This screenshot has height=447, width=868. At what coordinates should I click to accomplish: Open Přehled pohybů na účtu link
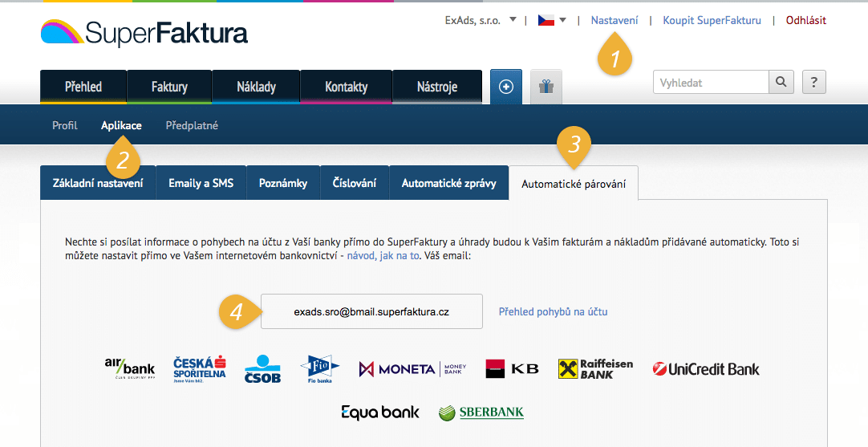pyautogui.click(x=553, y=311)
